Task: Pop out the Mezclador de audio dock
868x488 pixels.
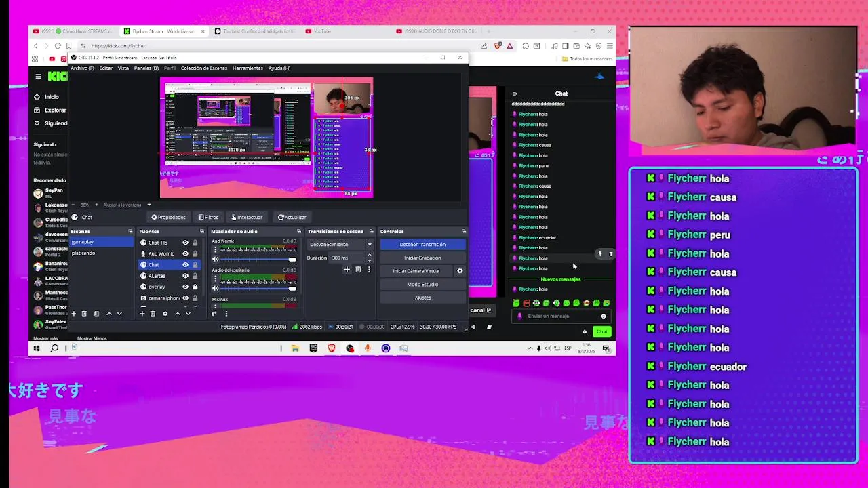Action: click(299, 232)
